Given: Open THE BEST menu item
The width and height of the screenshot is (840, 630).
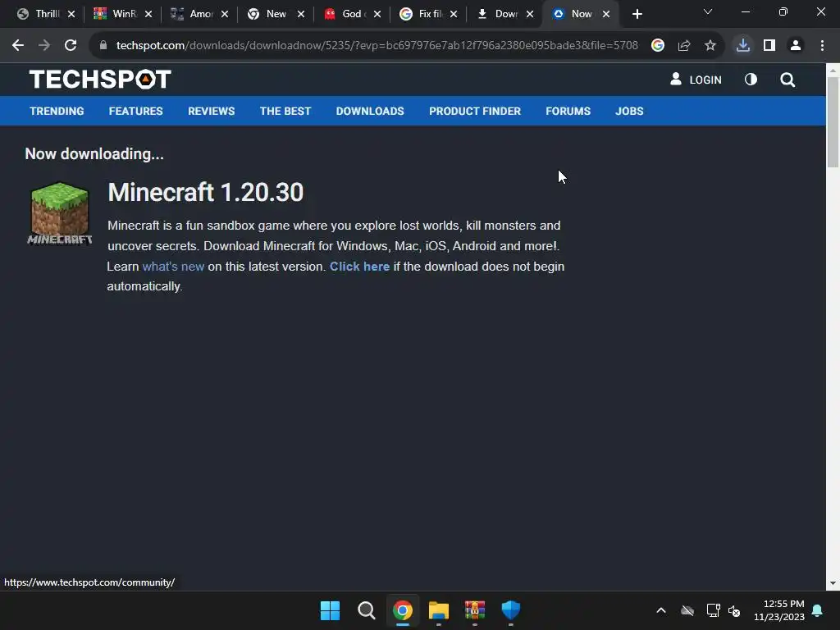Looking at the screenshot, I should (x=285, y=112).
